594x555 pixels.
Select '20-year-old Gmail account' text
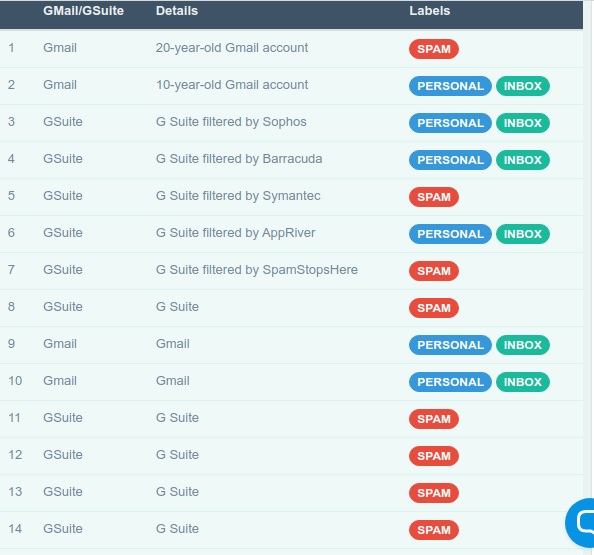(x=232, y=48)
